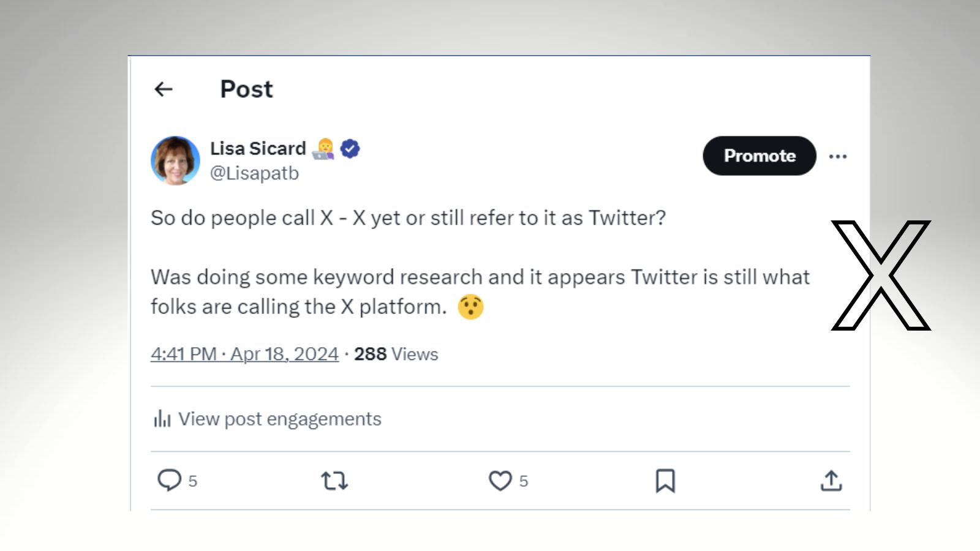980x551 pixels.
Task: Select the Post header title
Action: (246, 89)
